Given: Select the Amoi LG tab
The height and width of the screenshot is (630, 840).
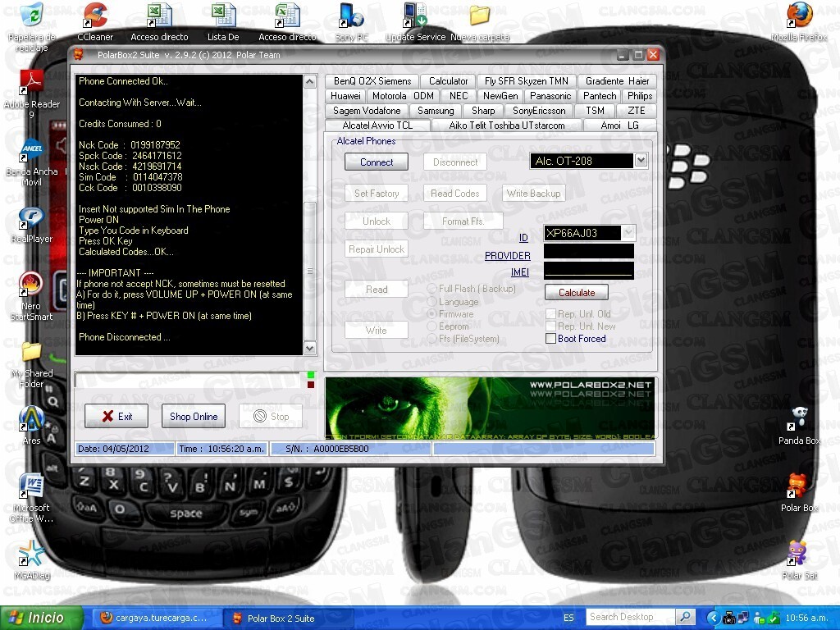Looking at the screenshot, I should [x=620, y=125].
